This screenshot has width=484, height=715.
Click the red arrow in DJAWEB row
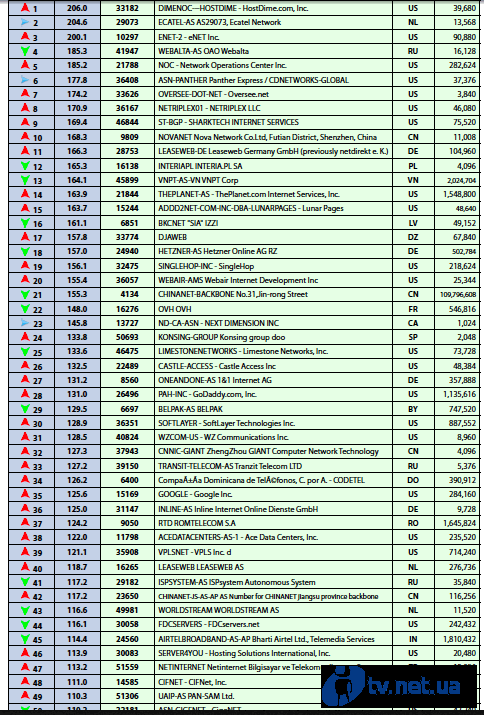[26, 236]
